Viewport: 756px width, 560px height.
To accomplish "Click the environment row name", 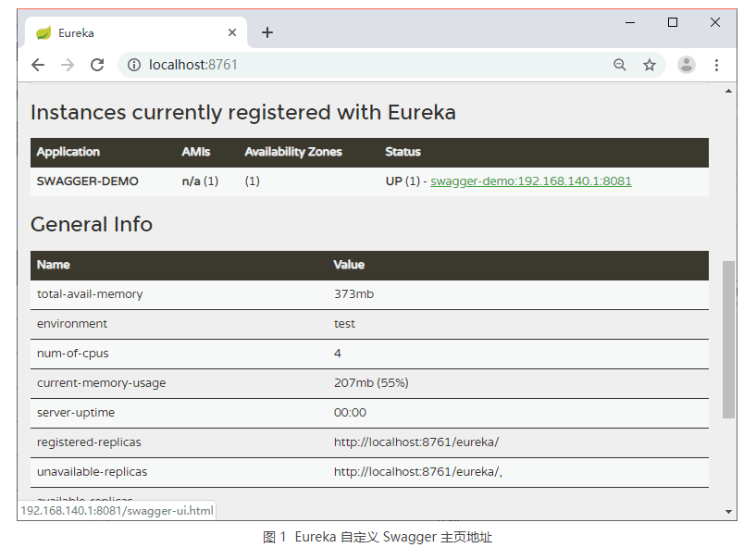I will 72,323.
